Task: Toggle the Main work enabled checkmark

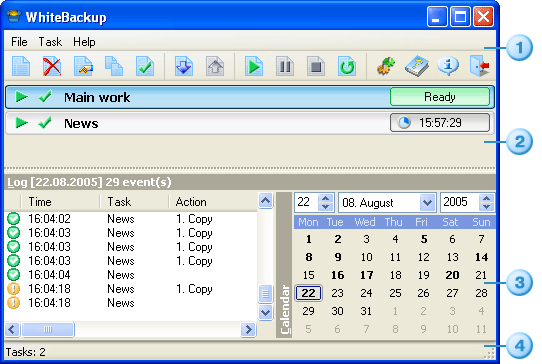Action: click(x=45, y=96)
